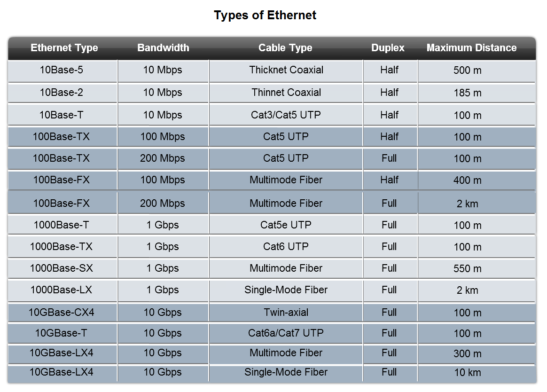Select the Single-Mode Fiber cell for 1000Base-LX
Screen dimensions: 547x392
[286, 290]
